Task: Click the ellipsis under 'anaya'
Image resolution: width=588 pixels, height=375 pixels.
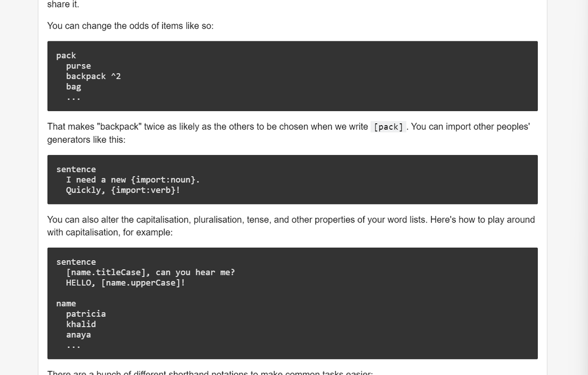Action: (x=73, y=346)
